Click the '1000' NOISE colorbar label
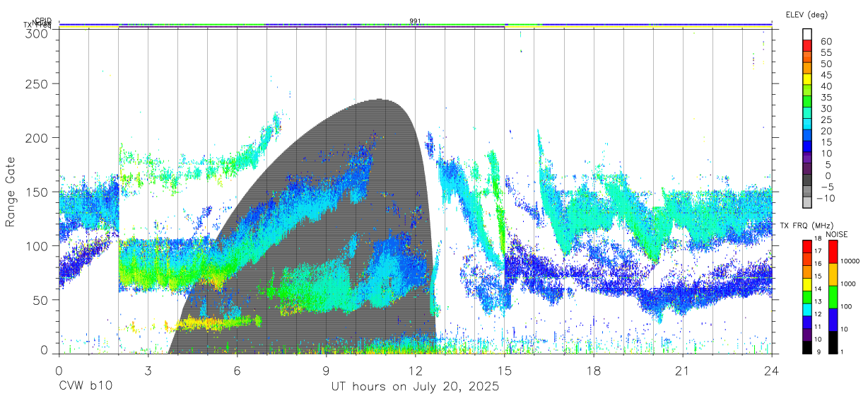Screen dimensions: 868x401 pyautogui.click(x=848, y=284)
